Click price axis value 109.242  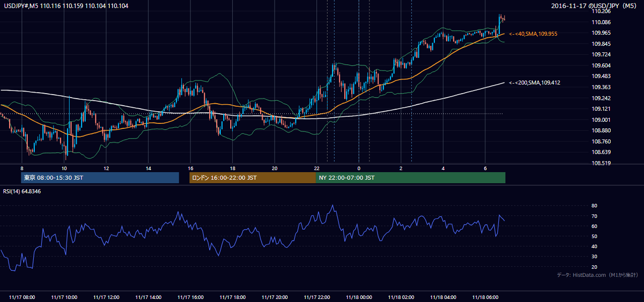point(601,98)
